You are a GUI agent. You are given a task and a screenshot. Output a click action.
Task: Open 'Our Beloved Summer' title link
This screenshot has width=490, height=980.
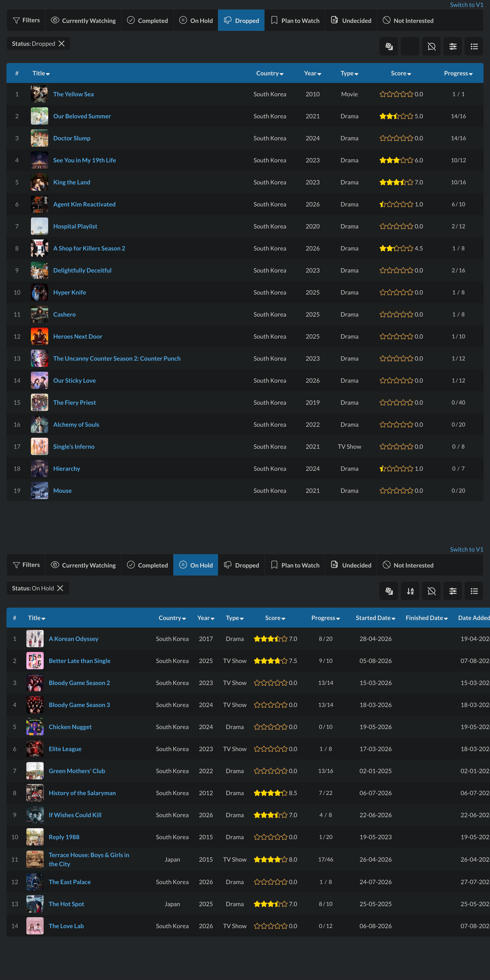pos(82,116)
